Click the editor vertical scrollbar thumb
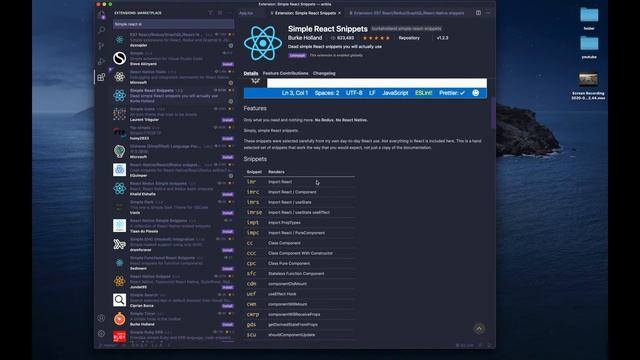The width and height of the screenshot is (640, 360). click(x=493, y=113)
